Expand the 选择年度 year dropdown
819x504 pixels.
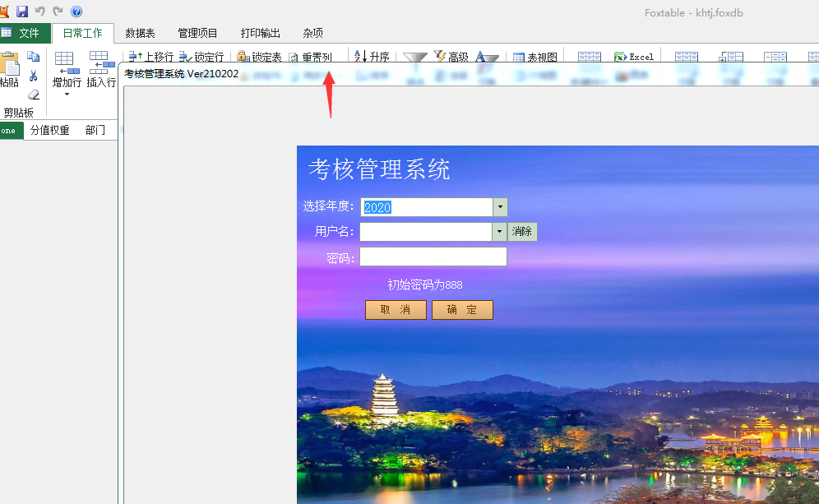coord(500,207)
